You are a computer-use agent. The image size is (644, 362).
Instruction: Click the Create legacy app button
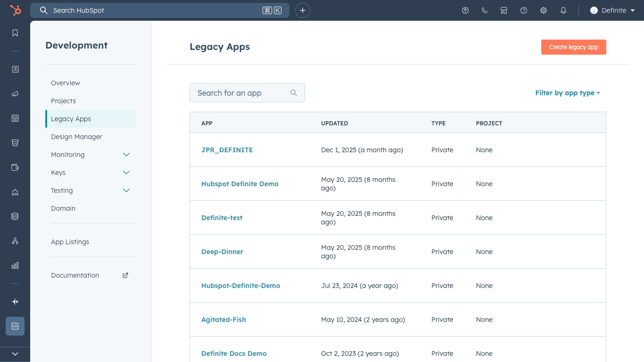573,47
